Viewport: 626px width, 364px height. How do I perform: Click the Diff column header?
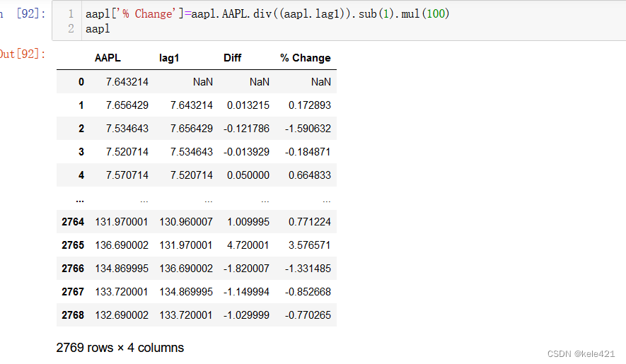[232, 58]
